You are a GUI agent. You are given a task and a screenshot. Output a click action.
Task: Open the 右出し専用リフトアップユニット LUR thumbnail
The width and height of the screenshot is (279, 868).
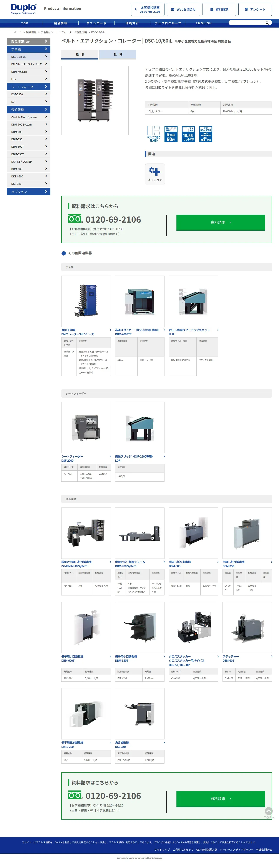193,301
